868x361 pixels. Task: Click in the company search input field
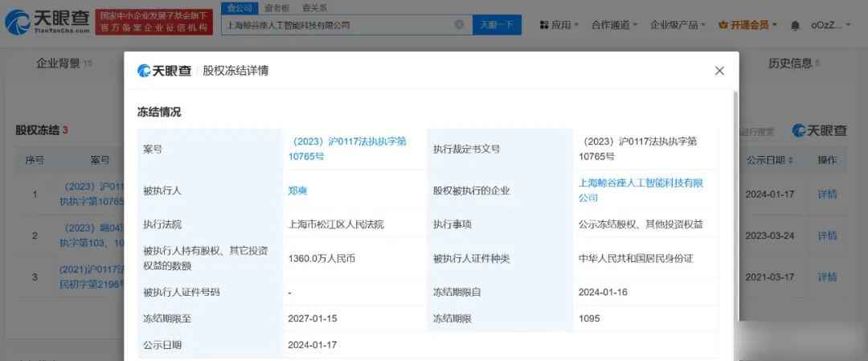click(338, 25)
